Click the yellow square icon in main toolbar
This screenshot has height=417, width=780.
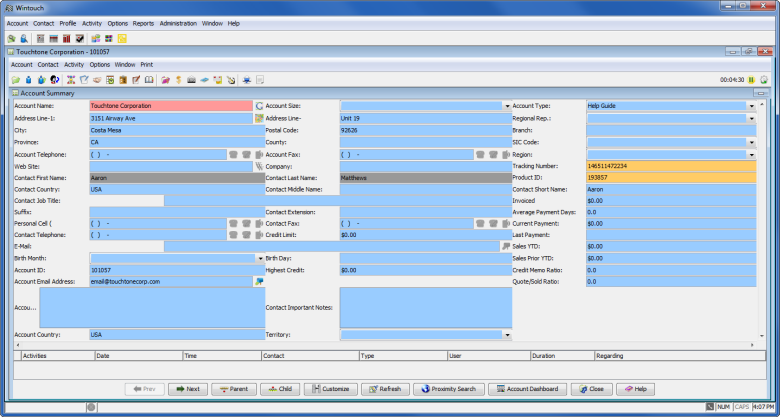tap(122, 38)
